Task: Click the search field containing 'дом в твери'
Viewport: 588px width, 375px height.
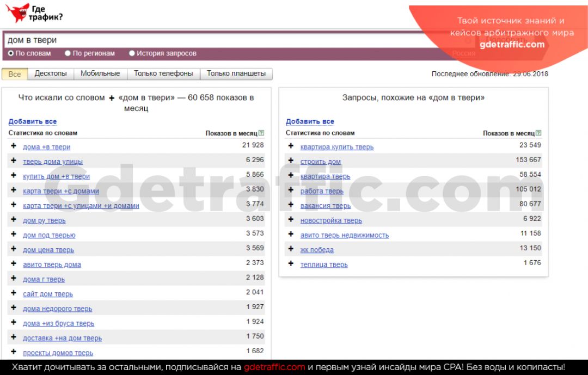Action: (x=218, y=40)
